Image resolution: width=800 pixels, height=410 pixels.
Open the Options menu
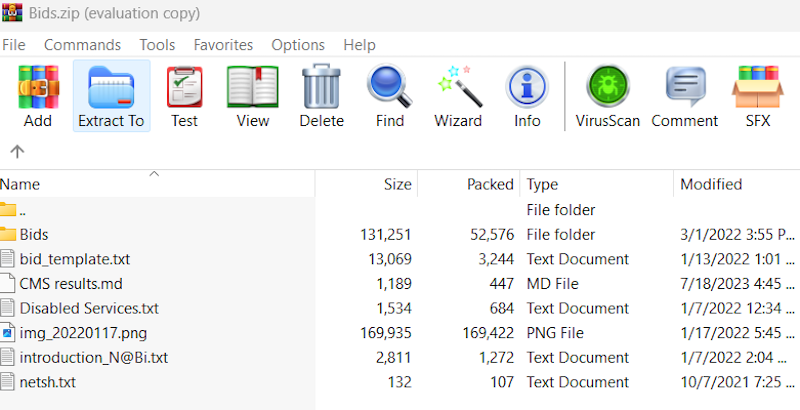click(x=298, y=45)
